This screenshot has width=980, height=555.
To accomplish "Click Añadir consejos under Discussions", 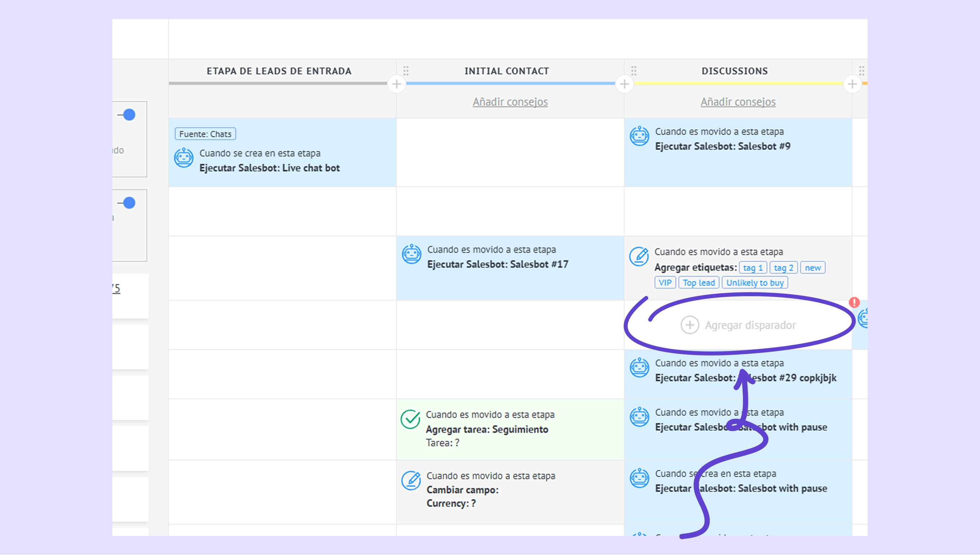I will [738, 102].
